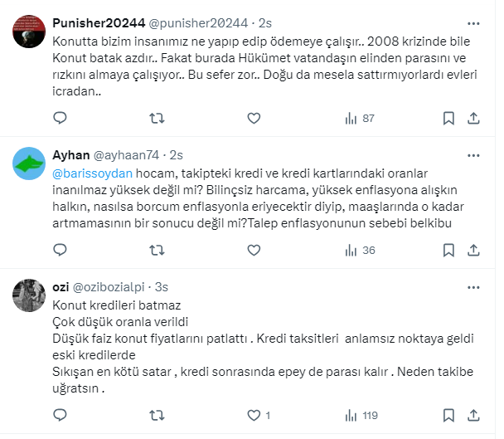Retweet Ayhan's tweet
Image resolution: width=504 pixels, height=439 pixels.
tap(156, 250)
